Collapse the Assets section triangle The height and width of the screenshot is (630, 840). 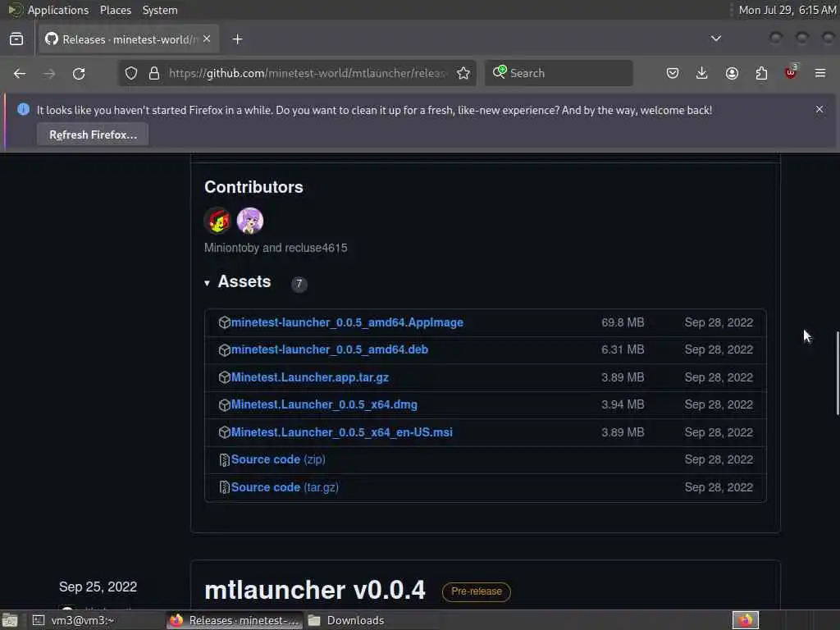point(208,283)
